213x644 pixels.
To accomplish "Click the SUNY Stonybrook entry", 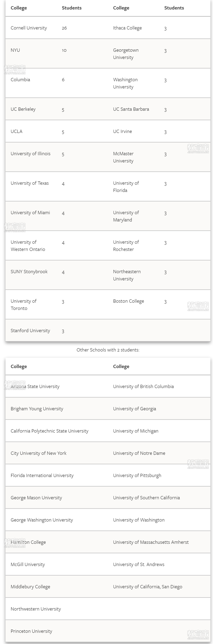I will 29,272.
